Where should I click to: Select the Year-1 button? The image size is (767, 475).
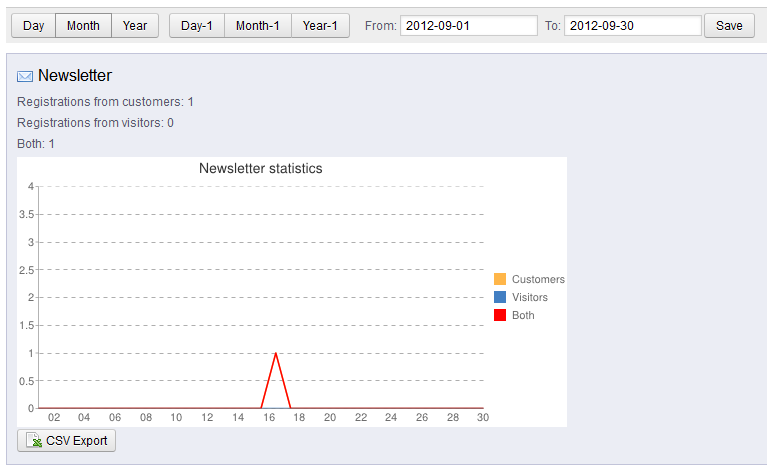320,25
